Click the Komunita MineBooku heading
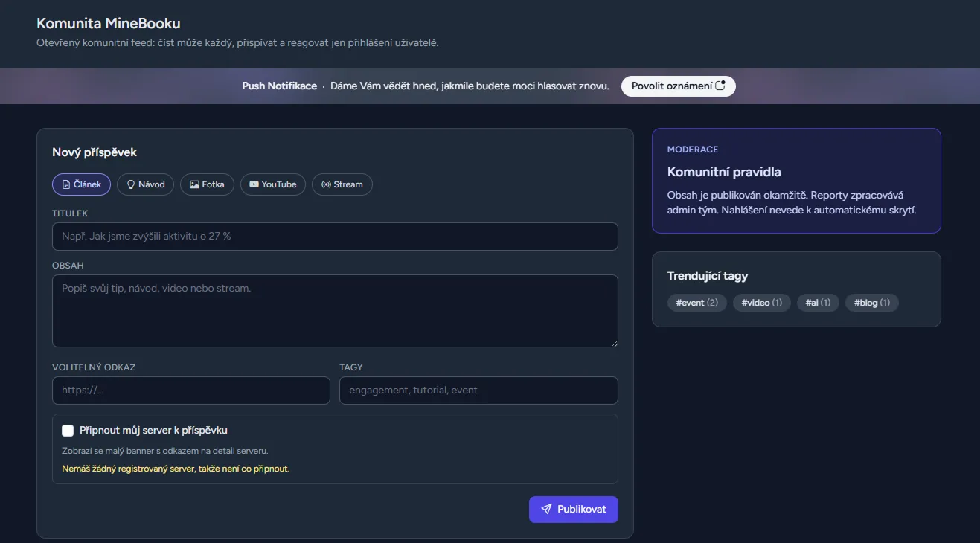 click(x=109, y=24)
